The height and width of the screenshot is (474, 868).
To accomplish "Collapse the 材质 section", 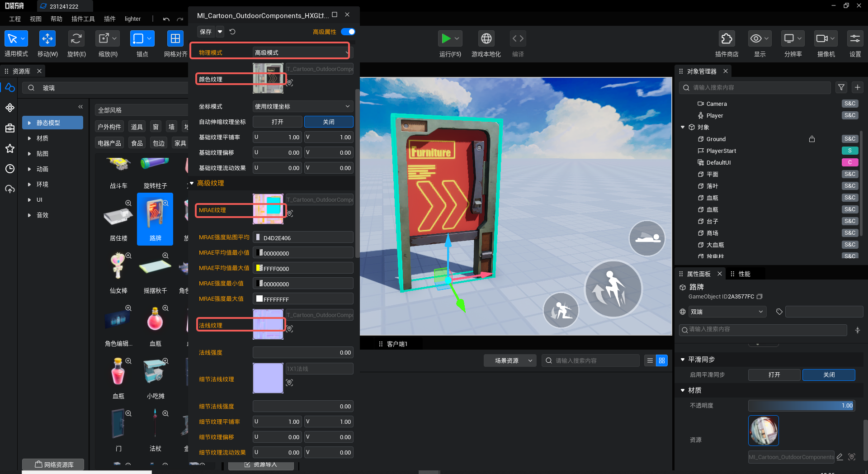I will [683, 390].
